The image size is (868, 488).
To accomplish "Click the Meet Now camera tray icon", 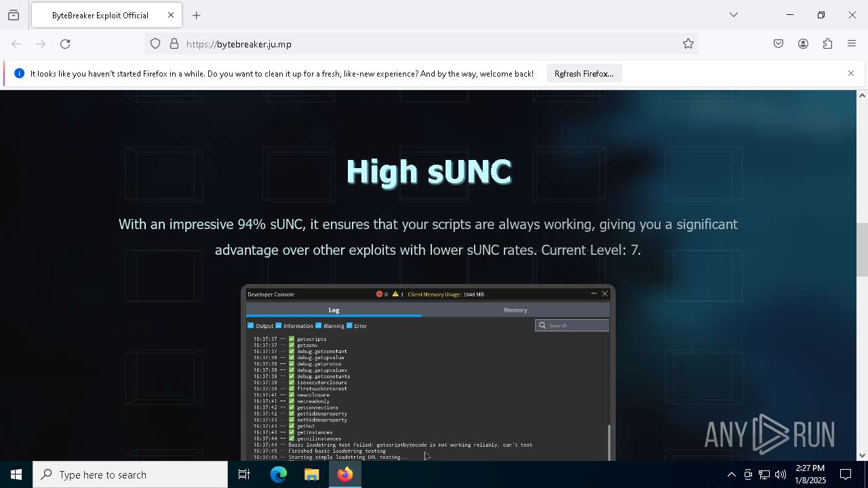I will click(747, 474).
